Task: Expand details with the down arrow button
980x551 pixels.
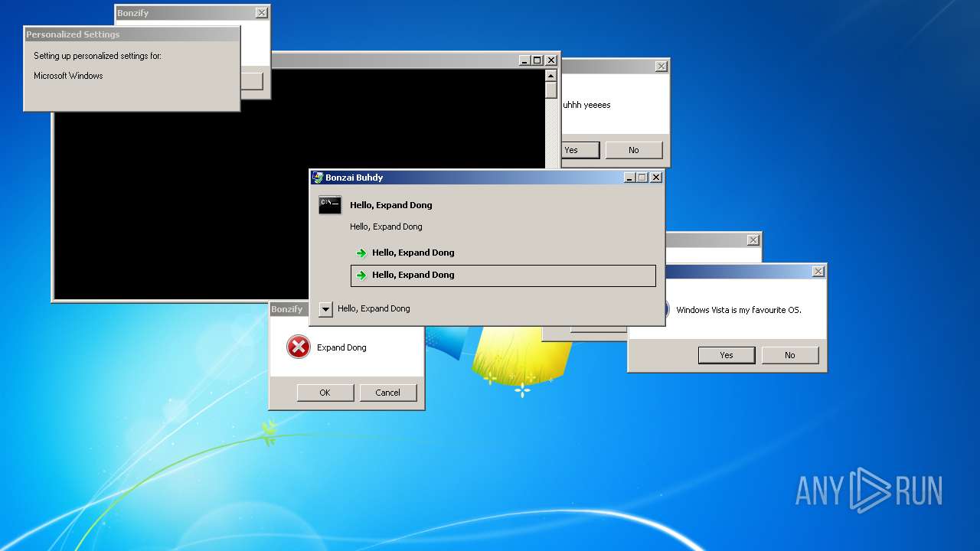Action: (325, 309)
